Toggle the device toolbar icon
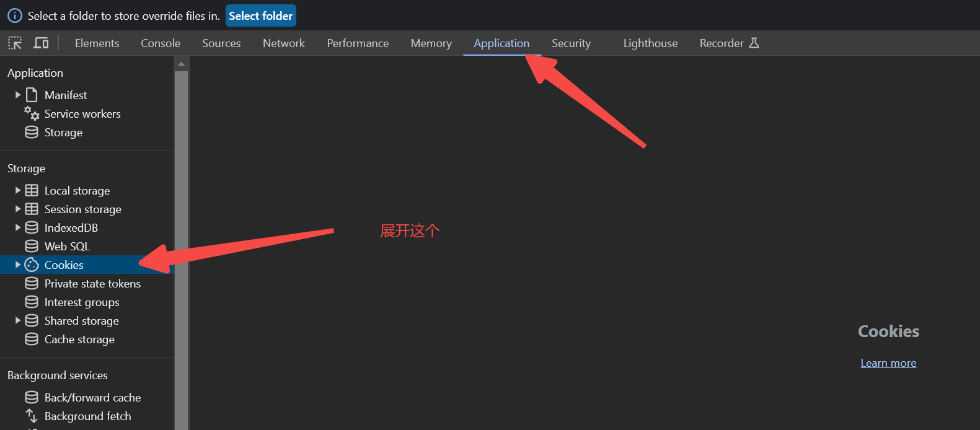980x430 pixels. point(41,43)
